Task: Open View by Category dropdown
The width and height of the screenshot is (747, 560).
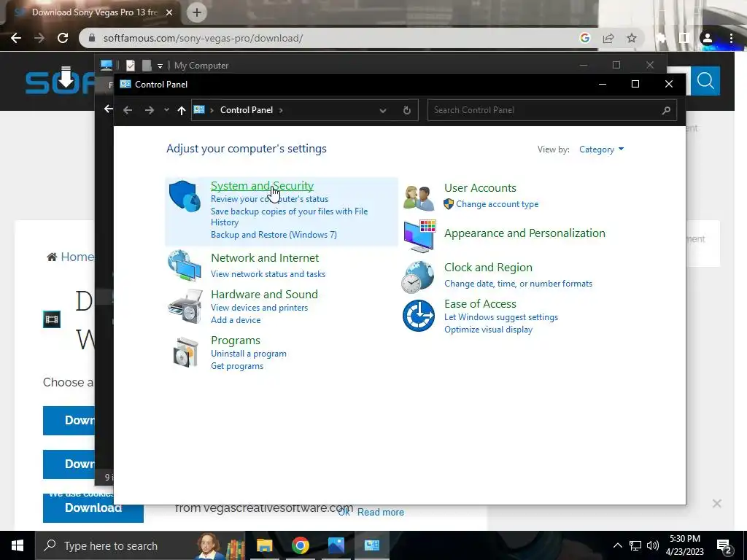Action: click(x=601, y=149)
